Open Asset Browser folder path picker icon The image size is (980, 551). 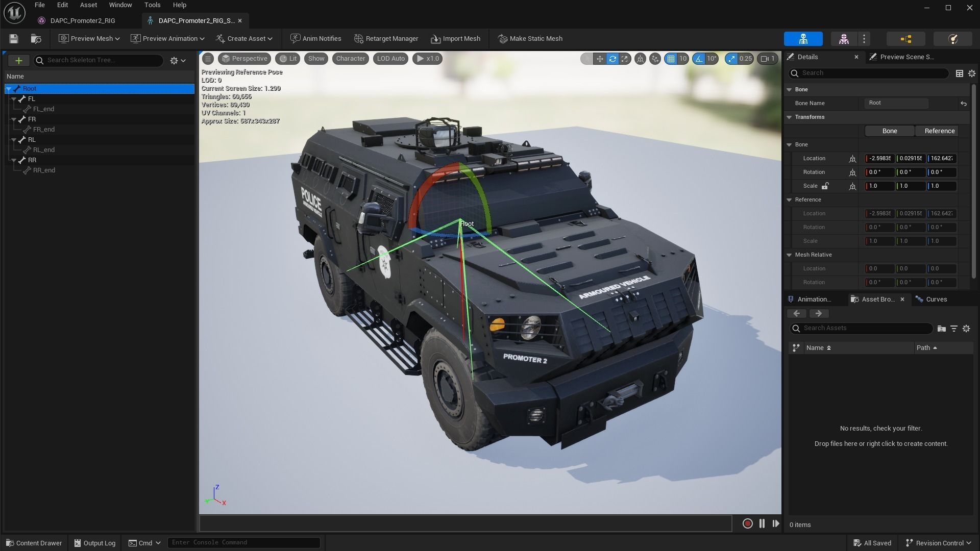click(x=942, y=329)
